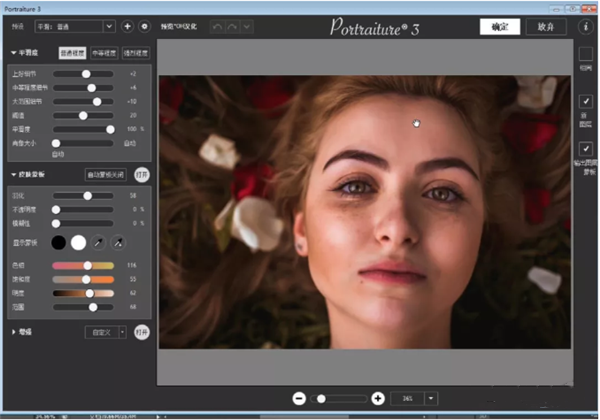Zoom out with the minus magnifier button
The height and width of the screenshot is (420, 600).
(x=298, y=398)
